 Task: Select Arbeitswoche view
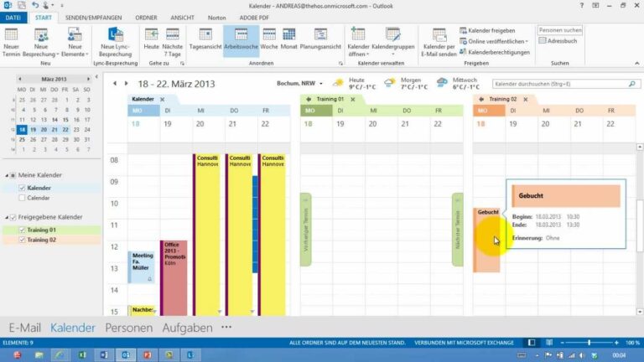point(241,39)
